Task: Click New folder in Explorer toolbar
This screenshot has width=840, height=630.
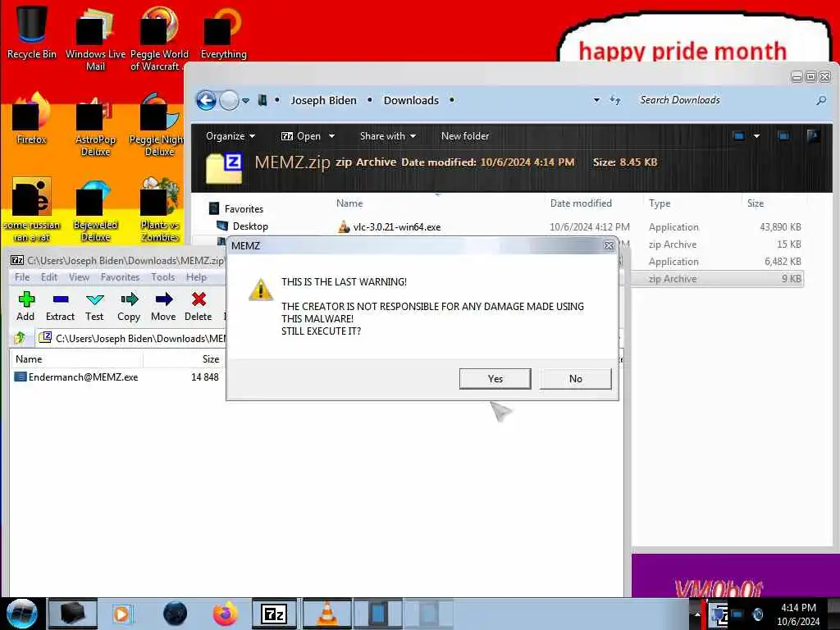Action: 465,136
